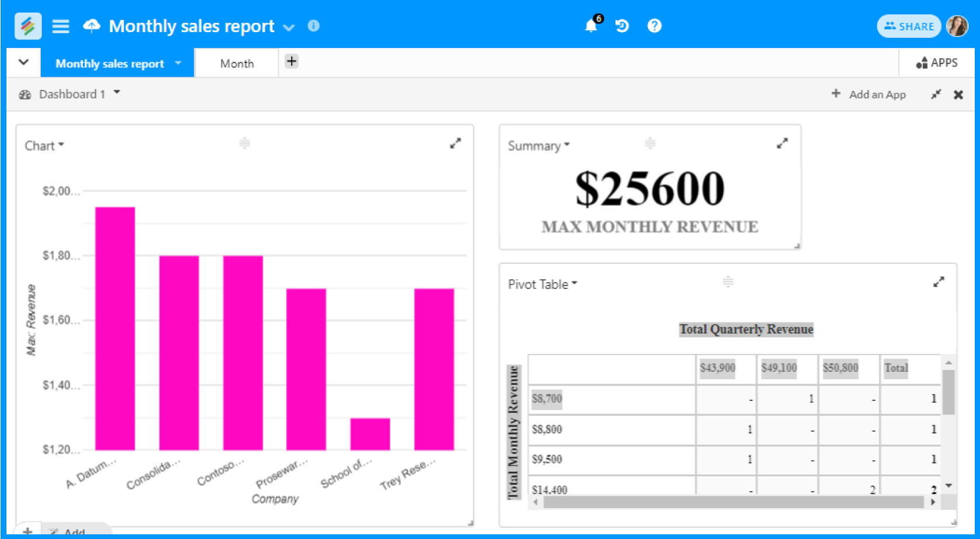Click the SHARE button

pyautogui.click(x=909, y=26)
